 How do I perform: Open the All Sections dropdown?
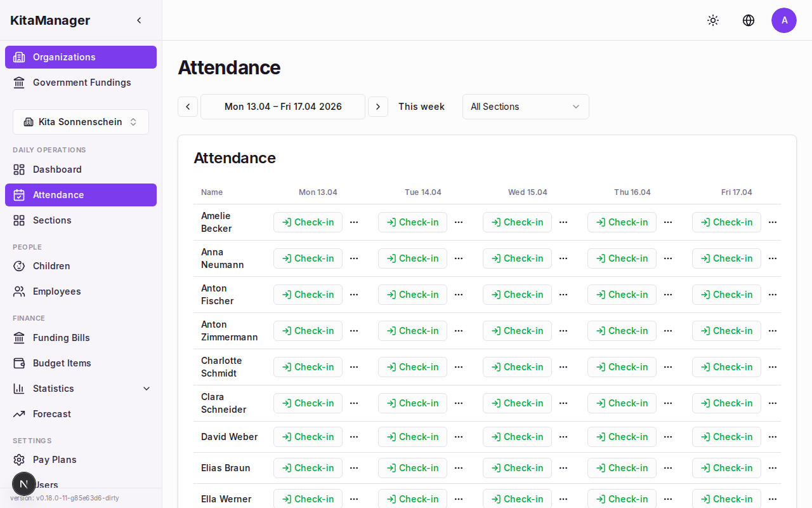click(525, 107)
